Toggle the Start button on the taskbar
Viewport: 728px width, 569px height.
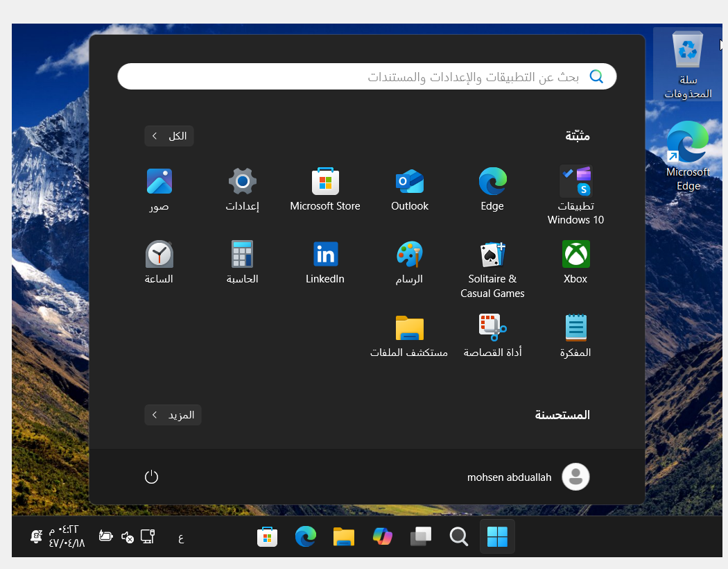point(497,536)
